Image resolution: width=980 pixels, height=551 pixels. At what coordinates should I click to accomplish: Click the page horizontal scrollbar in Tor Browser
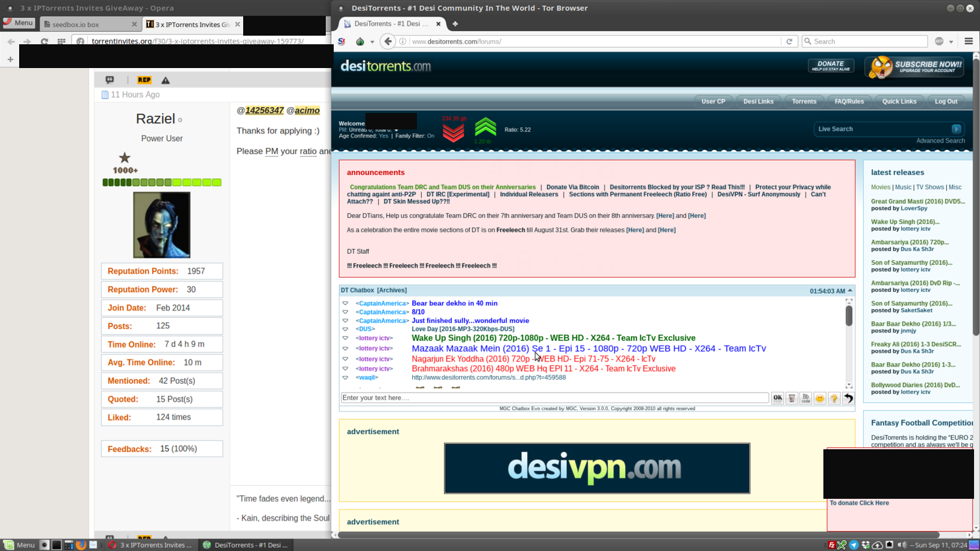coord(638,534)
